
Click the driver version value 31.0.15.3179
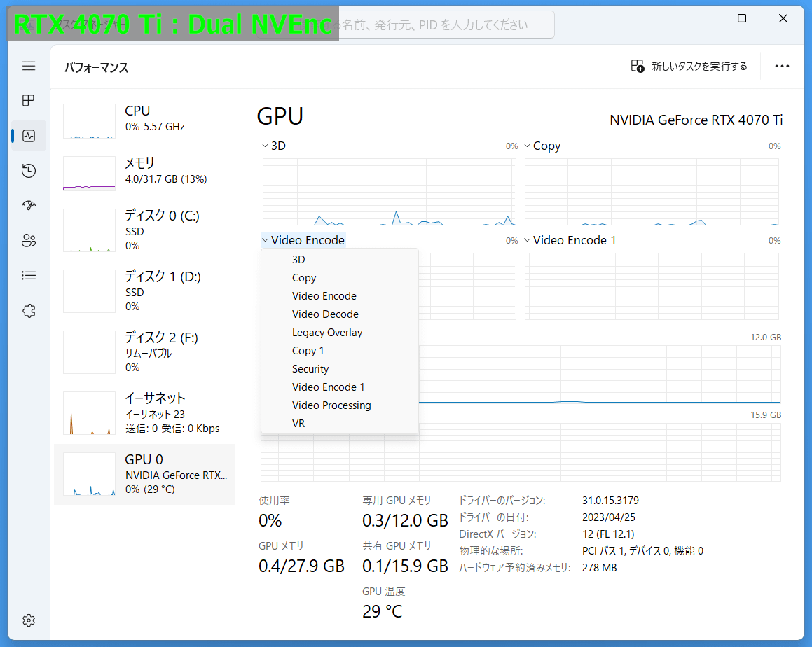pos(610,501)
